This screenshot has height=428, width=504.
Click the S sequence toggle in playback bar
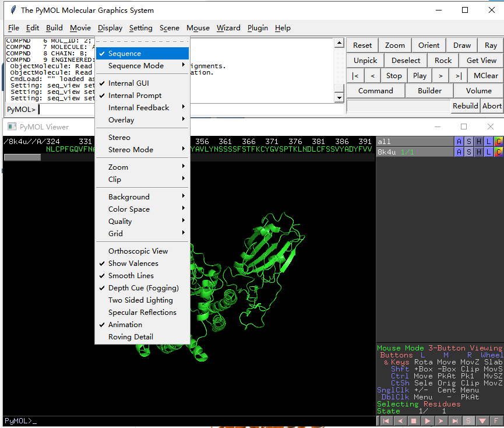pos(468,420)
